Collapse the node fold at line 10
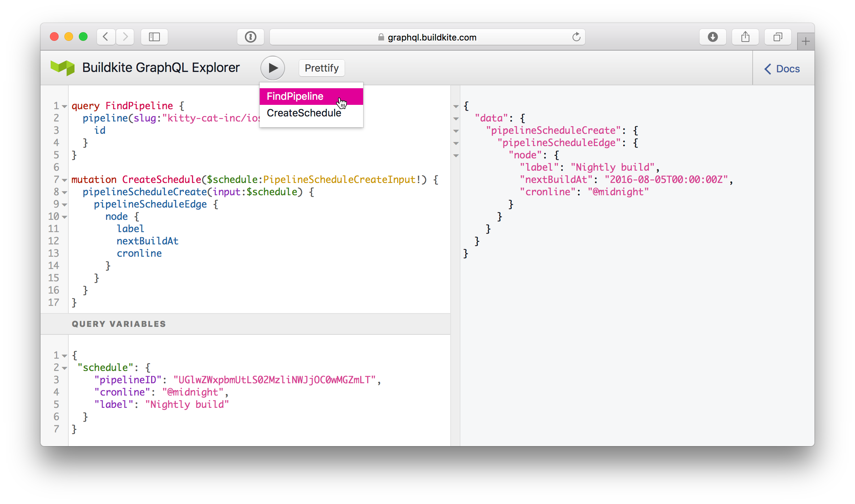Viewport: 855px width, 504px height. coord(64,217)
